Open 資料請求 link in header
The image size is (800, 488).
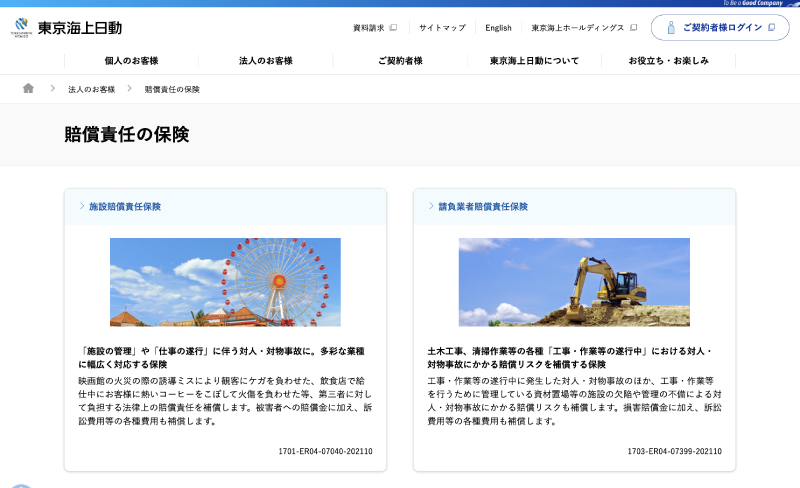368,28
